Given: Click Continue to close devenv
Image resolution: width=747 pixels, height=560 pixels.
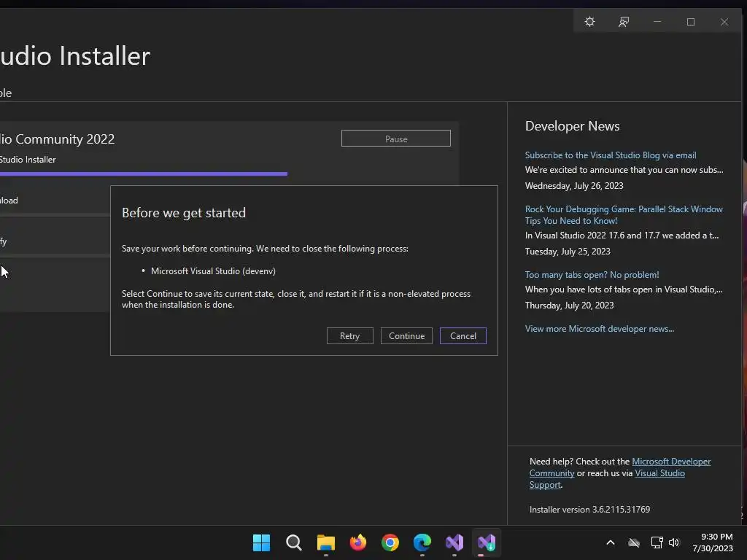Looking at the screenshot, I should pyautogui.click(x=406, y=335).
